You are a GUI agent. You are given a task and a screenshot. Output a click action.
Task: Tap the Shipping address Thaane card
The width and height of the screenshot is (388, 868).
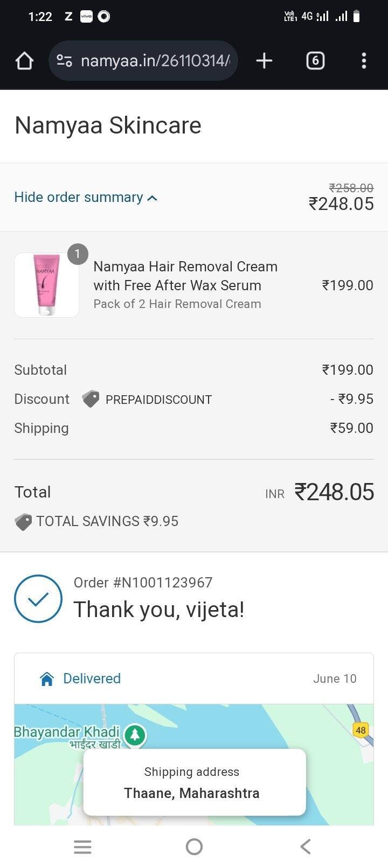pos(195,782)
